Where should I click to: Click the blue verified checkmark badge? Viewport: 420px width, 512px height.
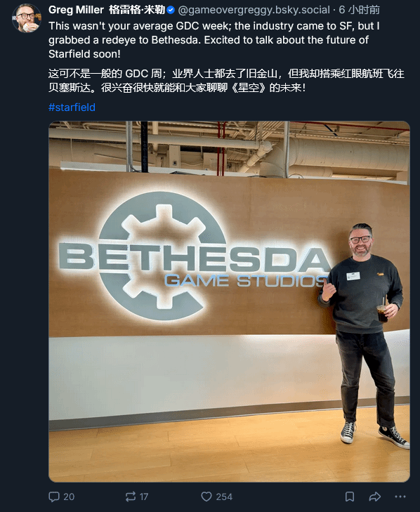[x=171, y=10]
